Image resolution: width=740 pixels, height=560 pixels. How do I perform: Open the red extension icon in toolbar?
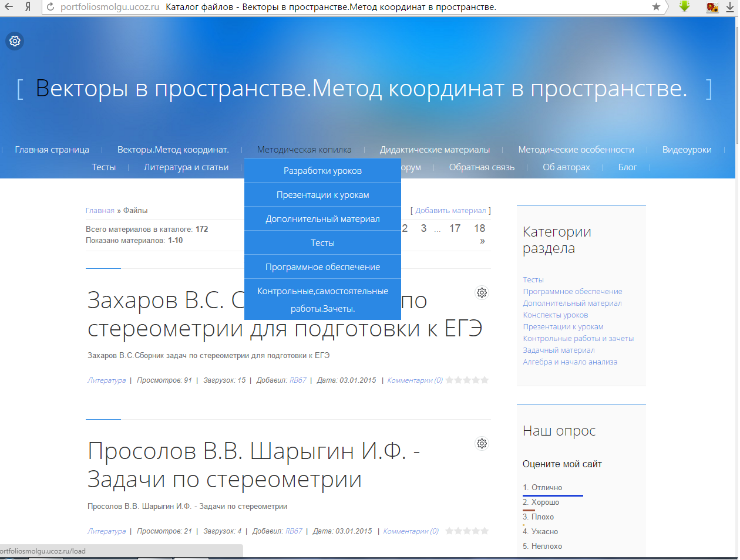pos(712,7)
